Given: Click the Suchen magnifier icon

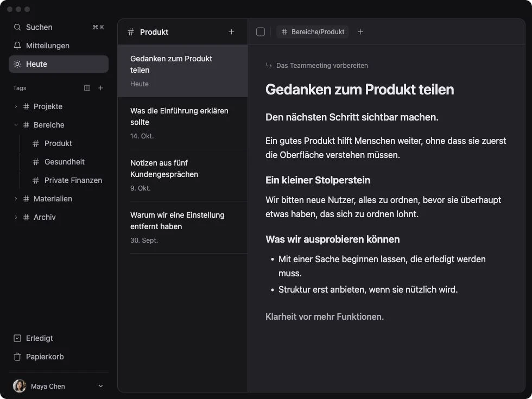Looking at the screenshot, I should (17, 27).
